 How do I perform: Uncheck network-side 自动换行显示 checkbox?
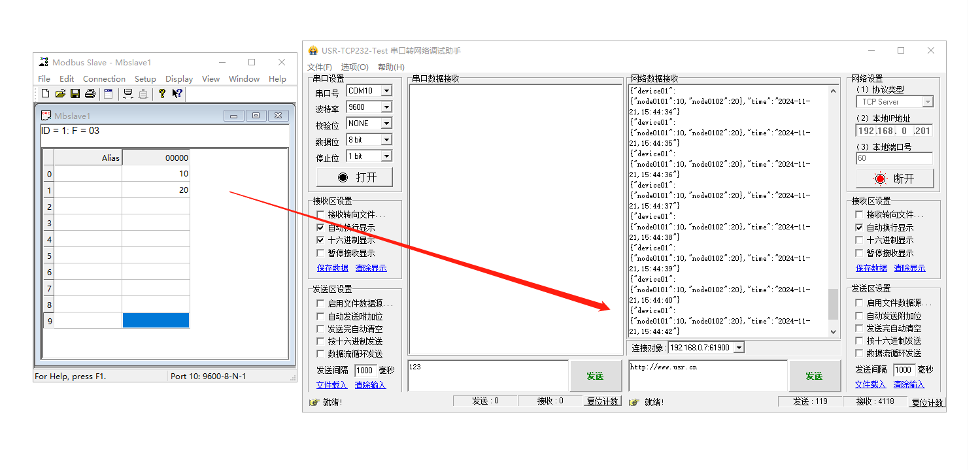[x=859, y=227]
